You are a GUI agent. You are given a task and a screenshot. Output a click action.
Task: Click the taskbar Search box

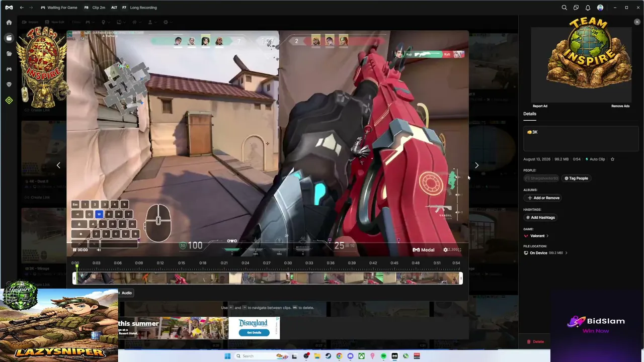261,356
